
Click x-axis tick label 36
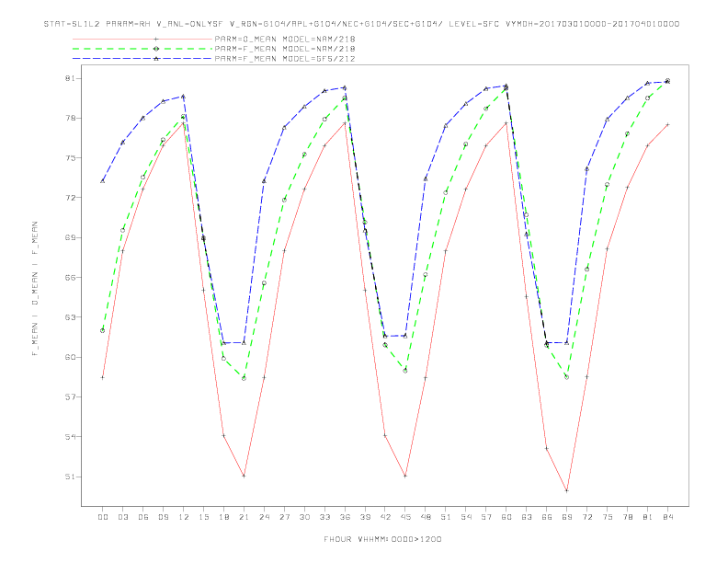pyautogui.click(x=345, y=517)
